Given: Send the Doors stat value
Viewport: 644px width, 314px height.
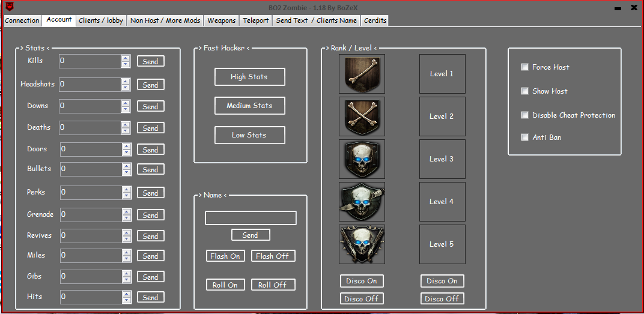Looking at the screenshot, I should point(151,149).
